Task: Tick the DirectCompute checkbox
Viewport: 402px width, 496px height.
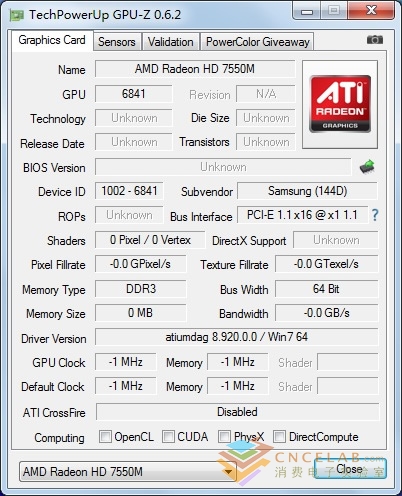Action: (x=279, y=436)
